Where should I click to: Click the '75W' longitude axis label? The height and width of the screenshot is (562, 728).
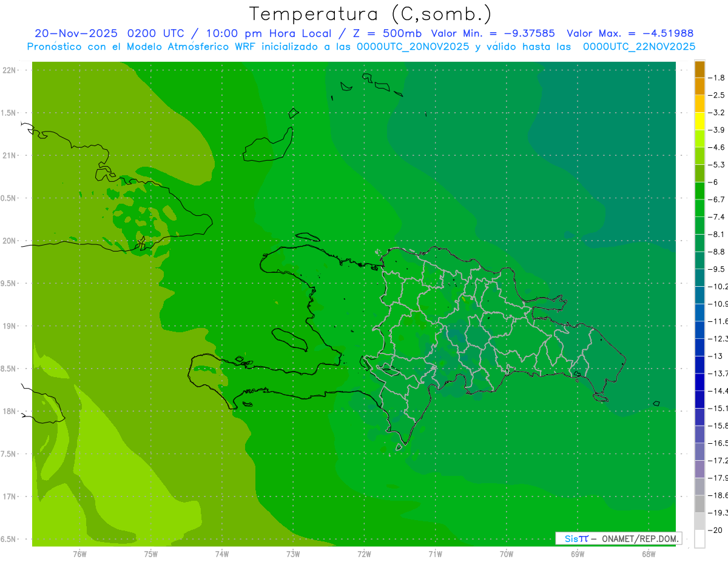pyautogui.click(x=151, y=554)
